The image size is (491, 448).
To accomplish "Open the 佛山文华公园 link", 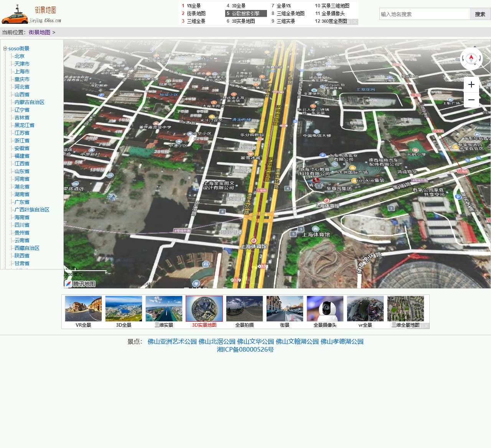I will (x=255, y=341).
